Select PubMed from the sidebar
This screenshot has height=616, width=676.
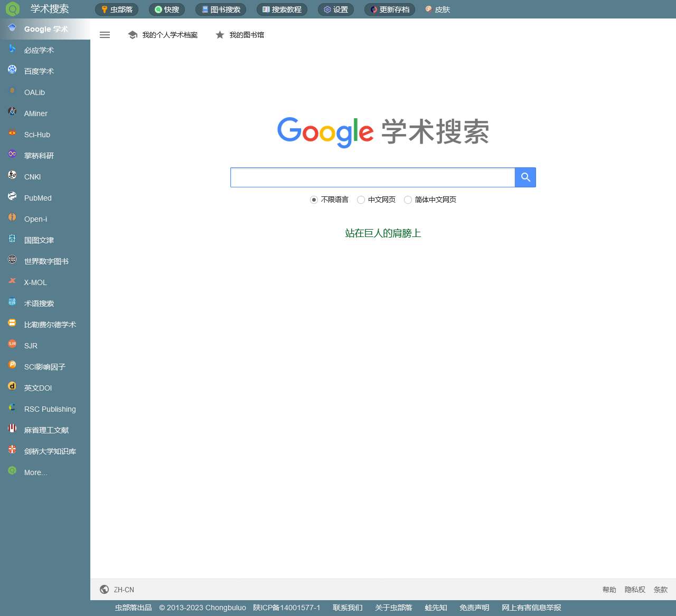pyautogui.click(x=37, y=198)
